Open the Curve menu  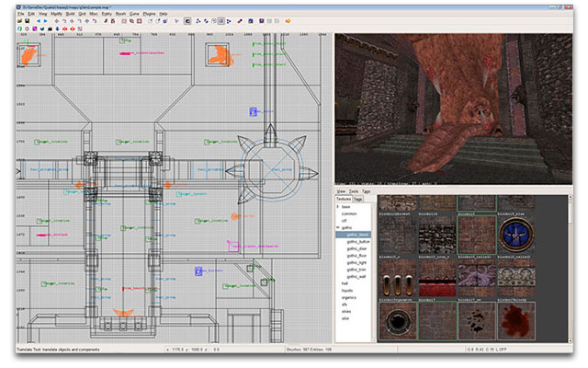[134, 14]
